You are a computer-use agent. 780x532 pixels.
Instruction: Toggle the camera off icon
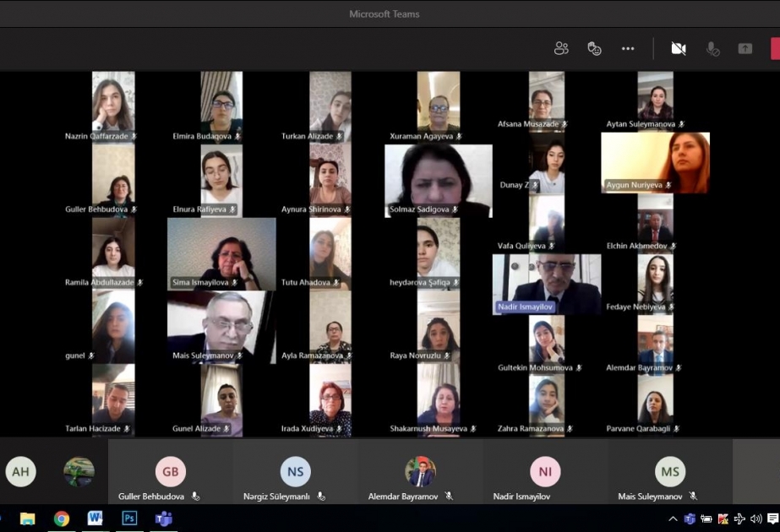pyautogui.click(x=679, y=48)
